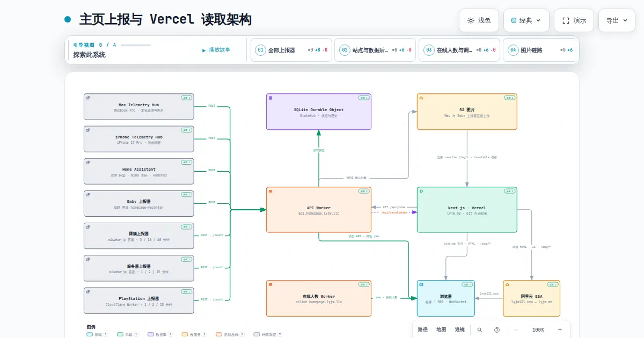Click the 服务器上报器 node icon

[88, 259]
